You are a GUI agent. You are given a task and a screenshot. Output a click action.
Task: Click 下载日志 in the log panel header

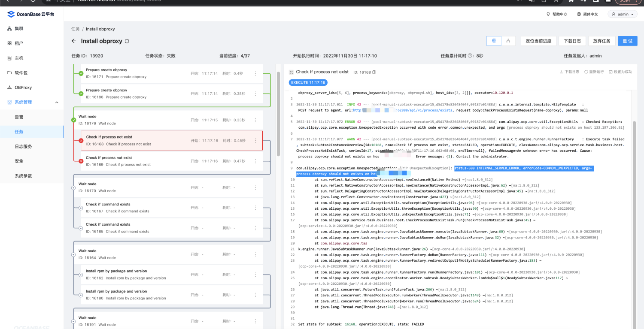[570, 72]
